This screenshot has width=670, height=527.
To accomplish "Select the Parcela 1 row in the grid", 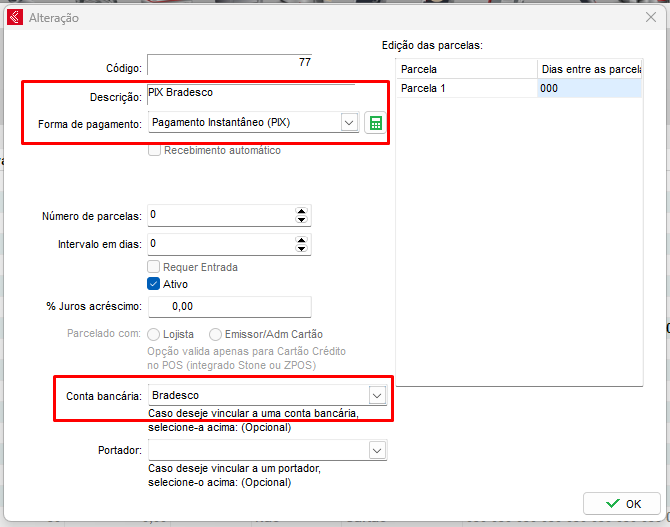I will tap(466, 88).
